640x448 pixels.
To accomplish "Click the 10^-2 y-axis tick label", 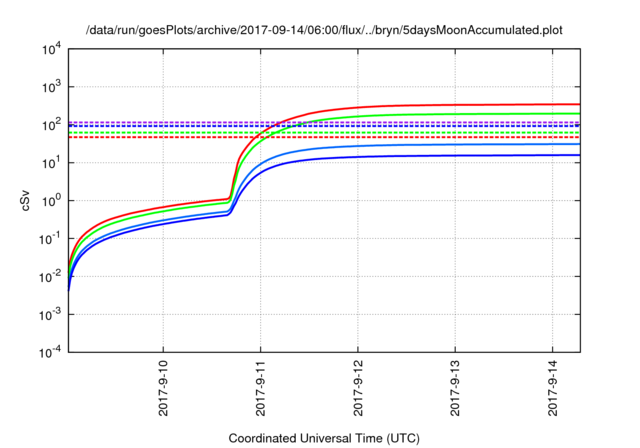I will pyautogui.click(x=50, y=277).
